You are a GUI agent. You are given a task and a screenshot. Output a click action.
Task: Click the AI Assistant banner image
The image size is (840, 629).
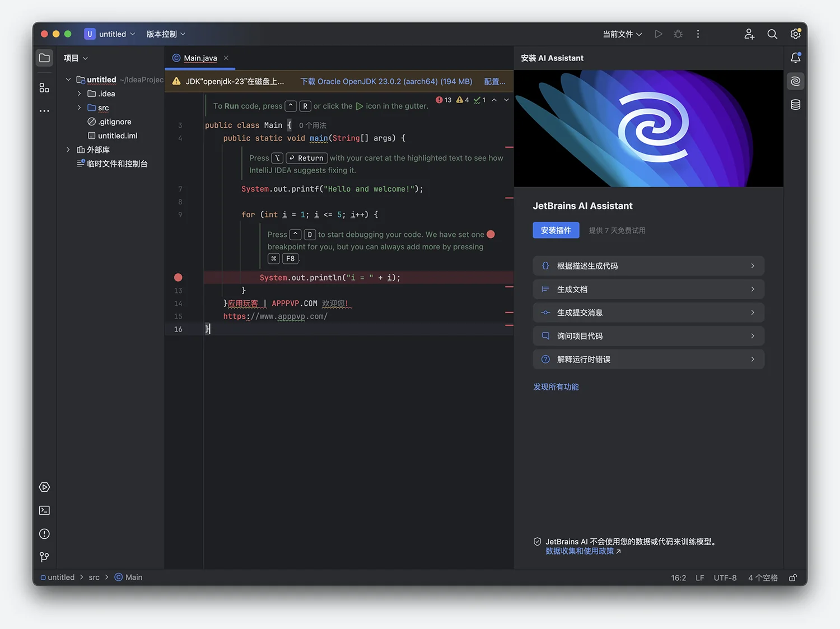click(648, 128)
